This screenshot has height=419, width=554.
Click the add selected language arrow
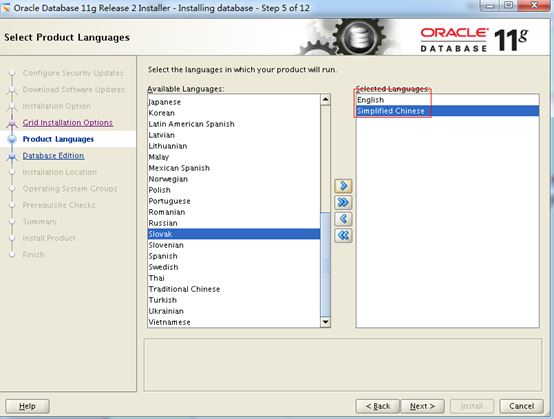[x=343, y=186]
